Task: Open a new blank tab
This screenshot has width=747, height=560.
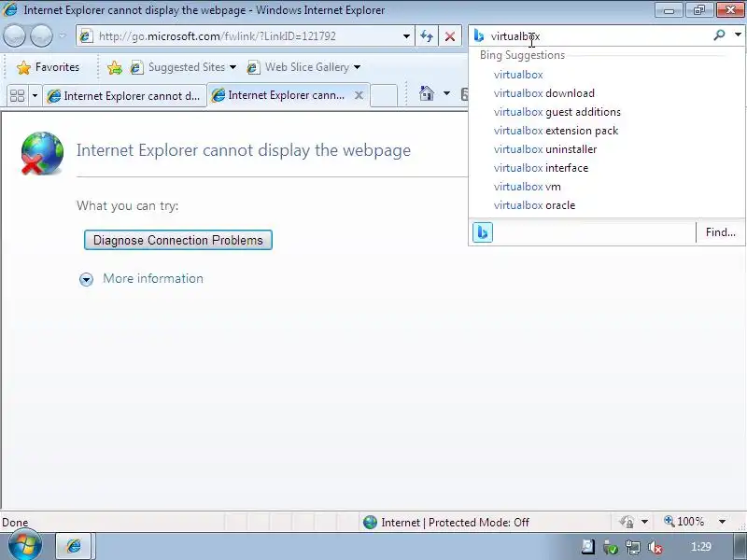Action: pyautogui.click(x=384, y=96)
